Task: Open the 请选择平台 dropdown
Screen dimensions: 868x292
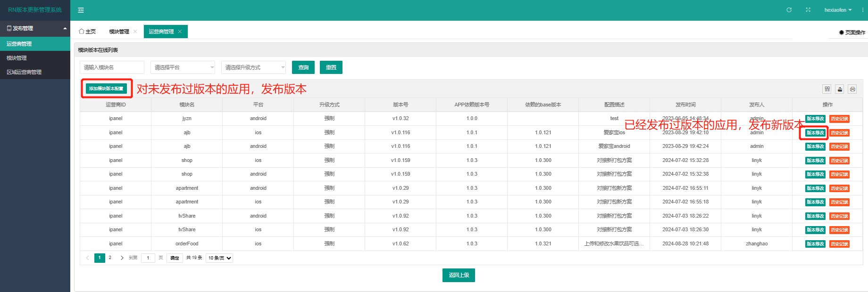Action: coord(183,67)
